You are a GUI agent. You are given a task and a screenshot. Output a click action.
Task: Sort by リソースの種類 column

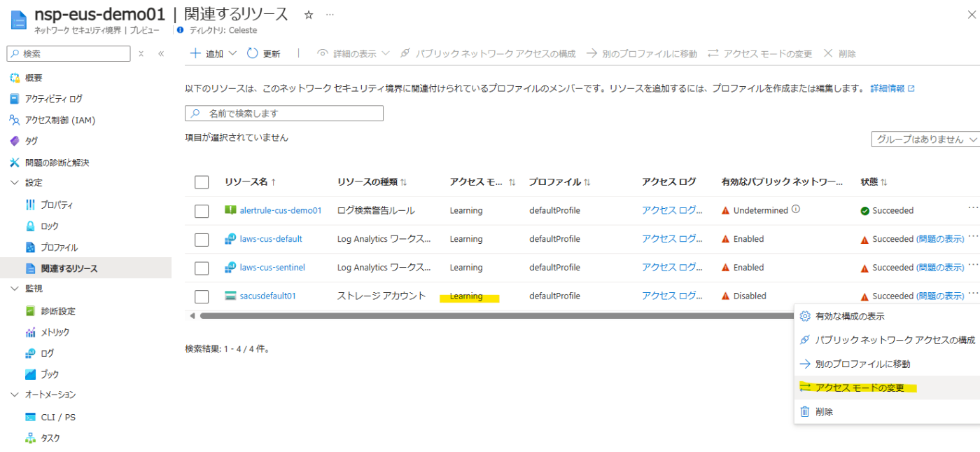click(x=372, y=182)
